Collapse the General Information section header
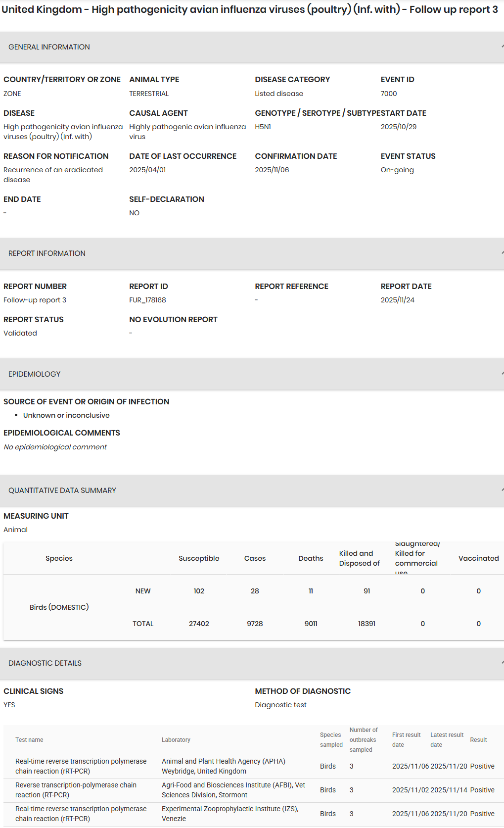The image size is (504, 828). pyautogui.click(x=252, y=47)
